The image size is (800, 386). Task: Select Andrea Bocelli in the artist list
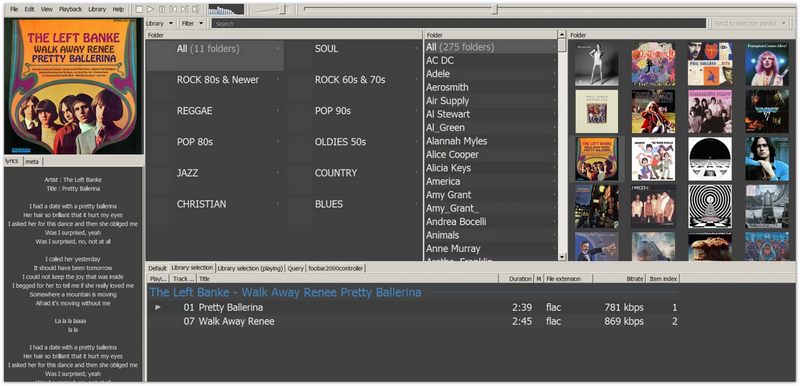(x=491, y=222)
